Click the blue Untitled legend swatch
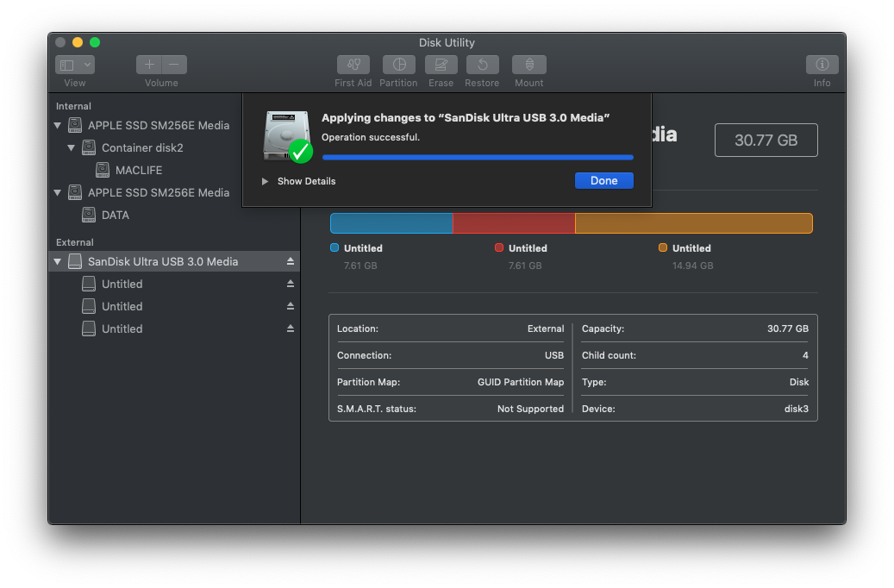The height and width of the screenshot is (588, 894). click(x=334, y=247)
